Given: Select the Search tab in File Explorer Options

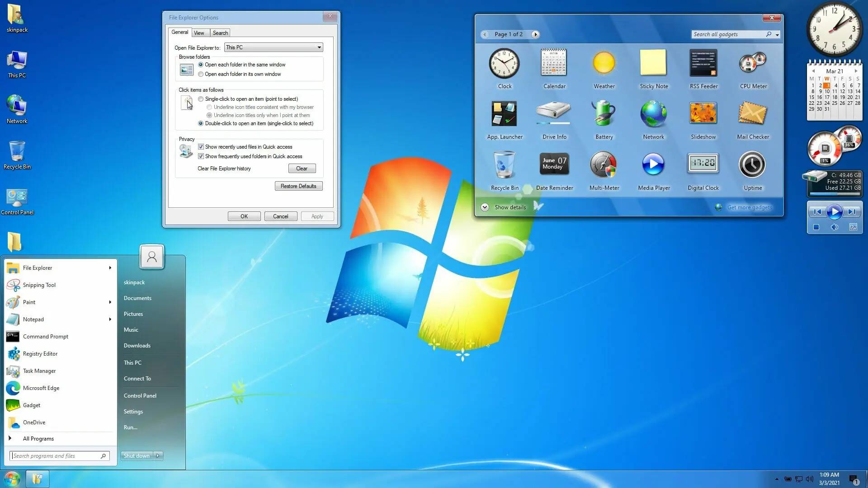Looking at the screenshot, I should pyautogui.click(x=219, y=33).
